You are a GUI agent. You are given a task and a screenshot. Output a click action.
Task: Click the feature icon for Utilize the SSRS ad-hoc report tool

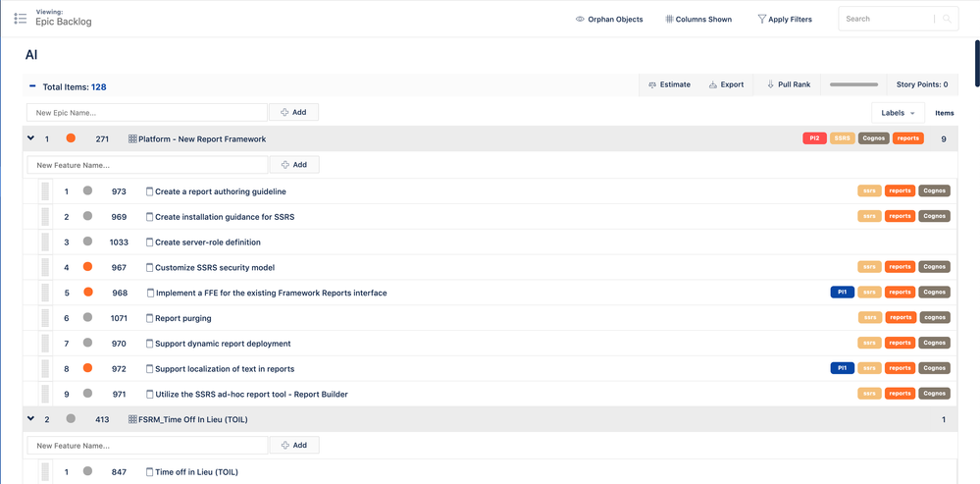click(x=150, y=395)
